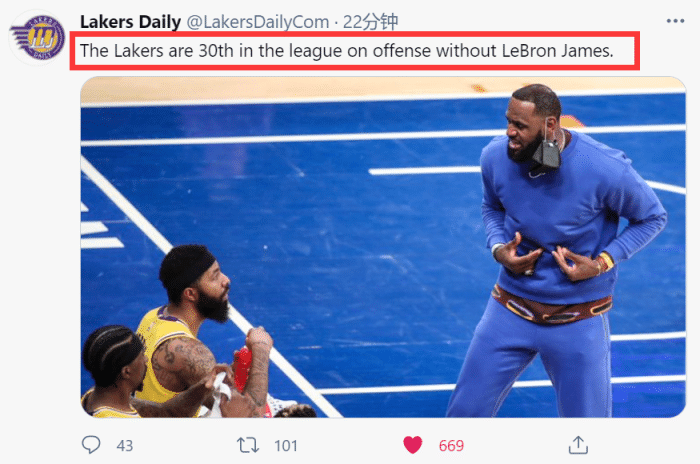Open the Lakers Daily profile avatar
Screen dimensions: 700x464
coord(38,38)
